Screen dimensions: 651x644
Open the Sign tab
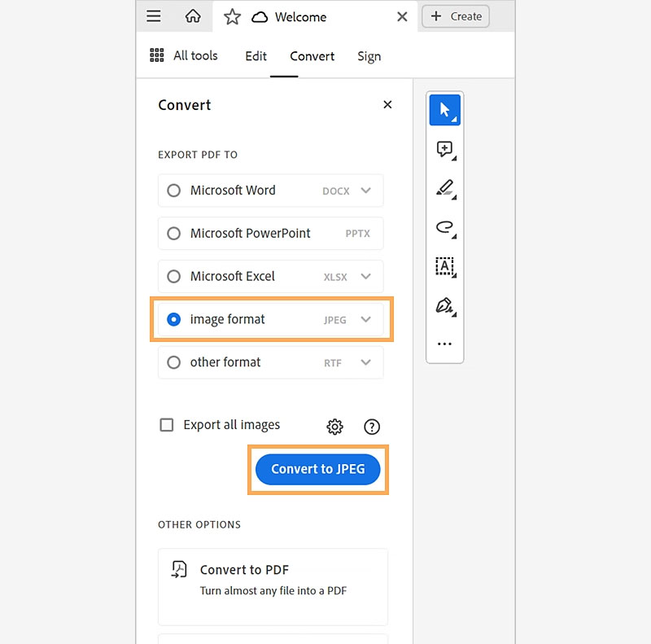click(x=369, y=56)
